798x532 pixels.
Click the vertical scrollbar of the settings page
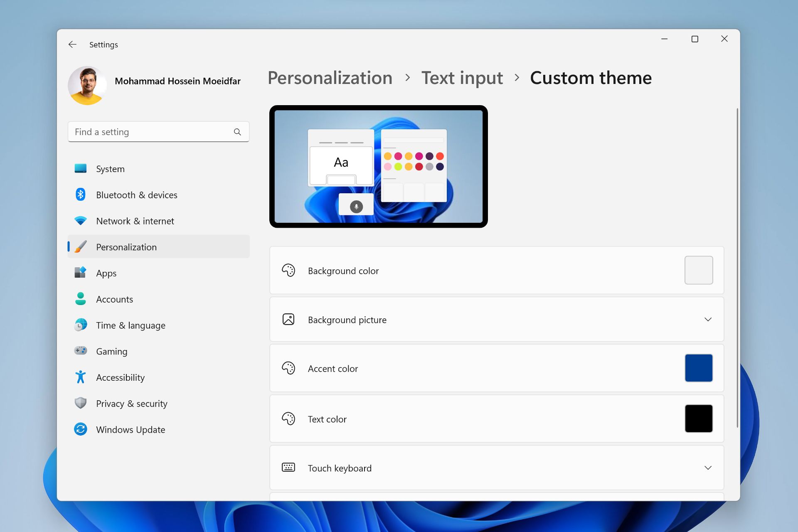pos(737,268)
